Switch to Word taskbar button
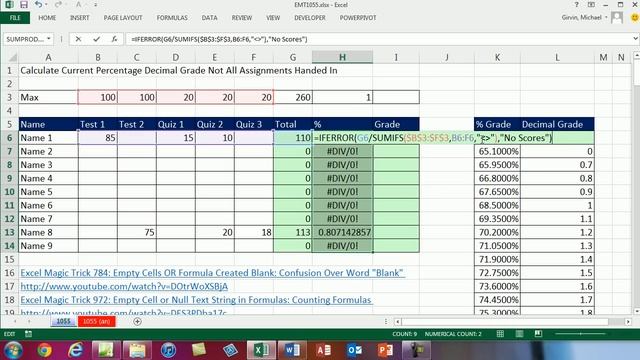640x360 pixels. (x=292, y=350)
